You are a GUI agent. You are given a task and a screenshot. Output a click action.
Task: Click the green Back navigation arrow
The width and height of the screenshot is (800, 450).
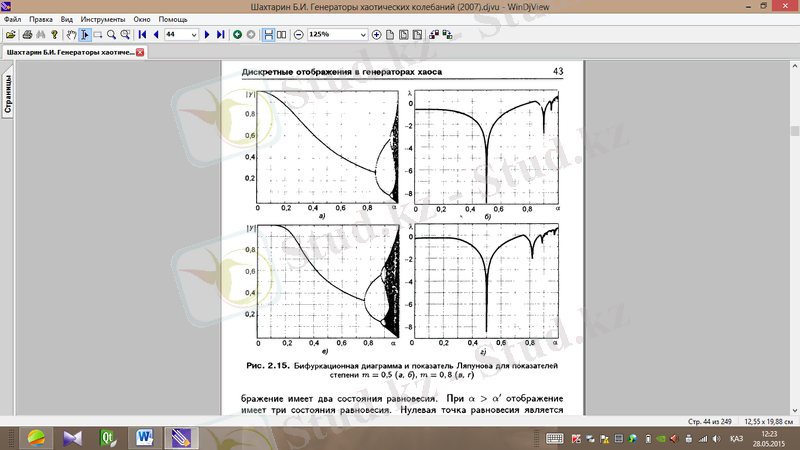pyautogui.click(x=237, y=35)
